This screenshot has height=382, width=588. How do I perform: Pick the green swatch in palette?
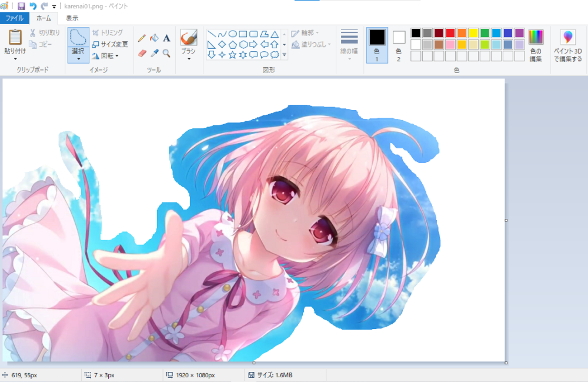click(x=485, y=33)
